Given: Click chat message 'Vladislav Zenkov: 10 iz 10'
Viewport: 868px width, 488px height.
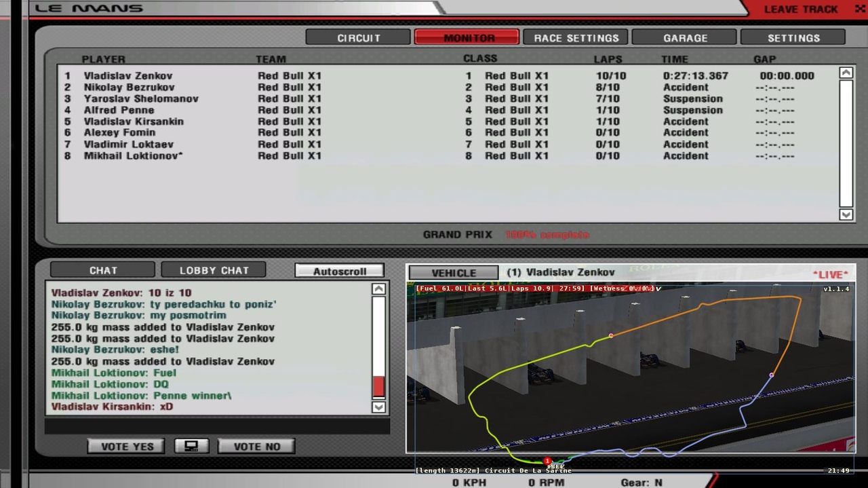Looking at the screenshot, I should click(121, 293).
